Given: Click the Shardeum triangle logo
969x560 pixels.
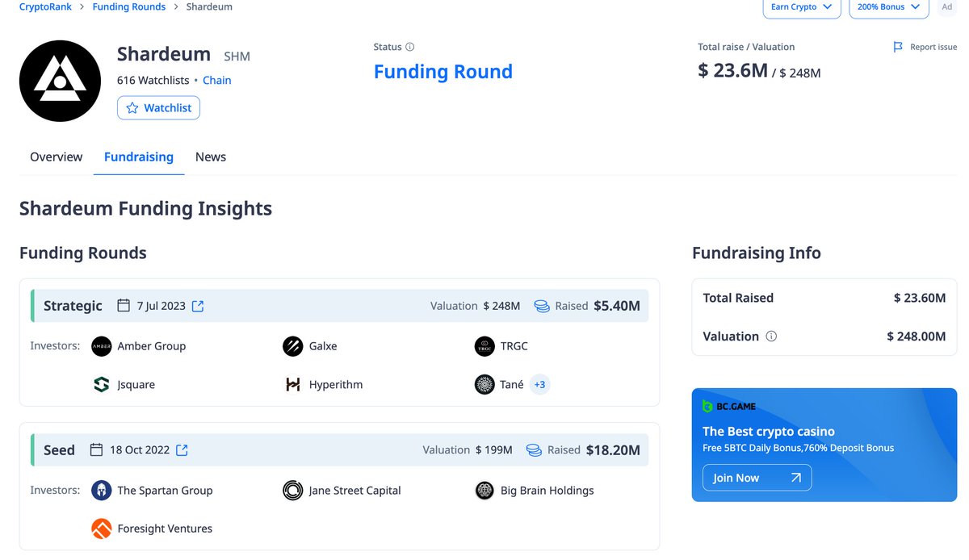Looking at the screenshot, I should pos(60,81).
